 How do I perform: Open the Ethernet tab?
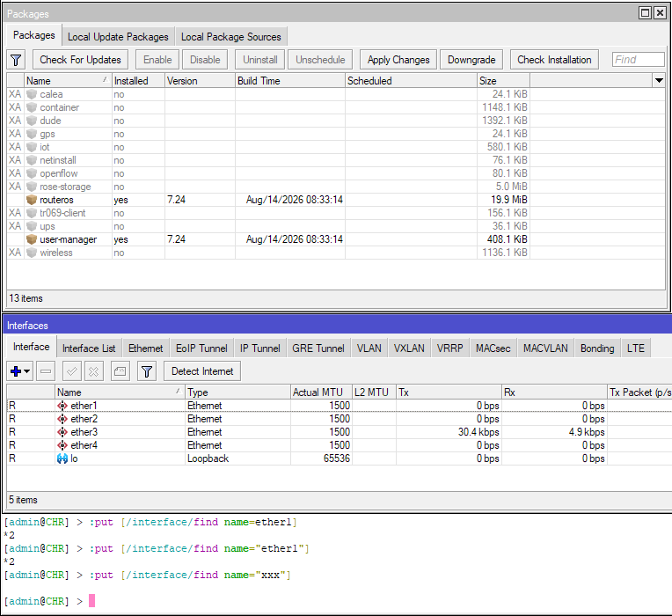click(146, 348)
